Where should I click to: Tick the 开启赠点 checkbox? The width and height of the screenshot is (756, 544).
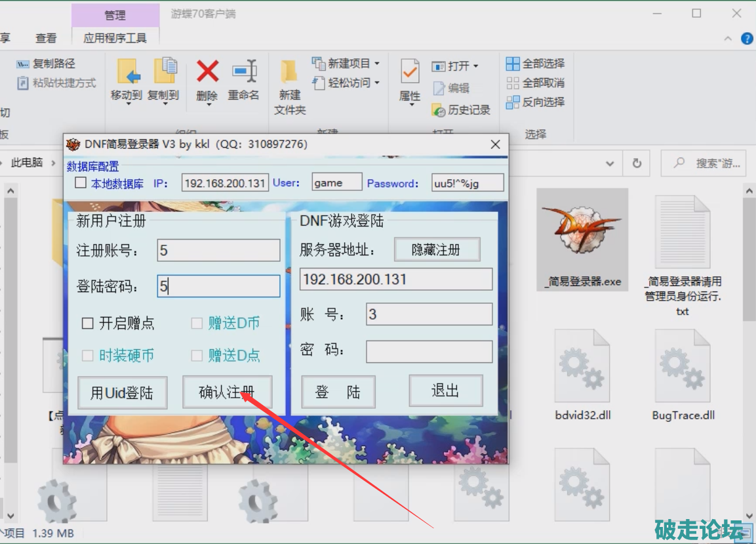tap(88, 324)
